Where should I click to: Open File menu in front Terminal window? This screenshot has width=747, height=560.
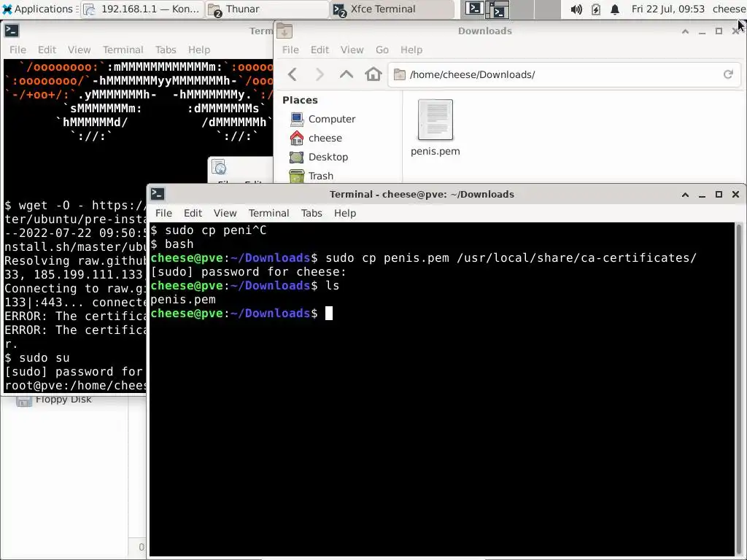tap(163, 213)
